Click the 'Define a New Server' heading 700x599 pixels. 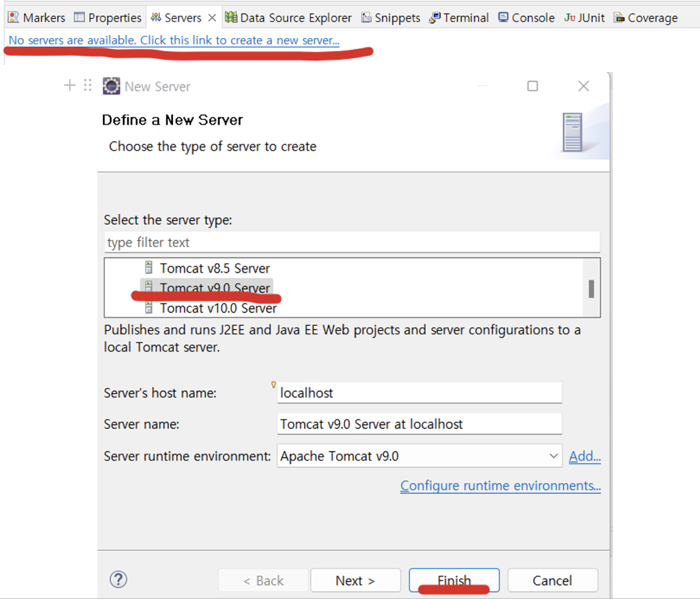(172, 120)
